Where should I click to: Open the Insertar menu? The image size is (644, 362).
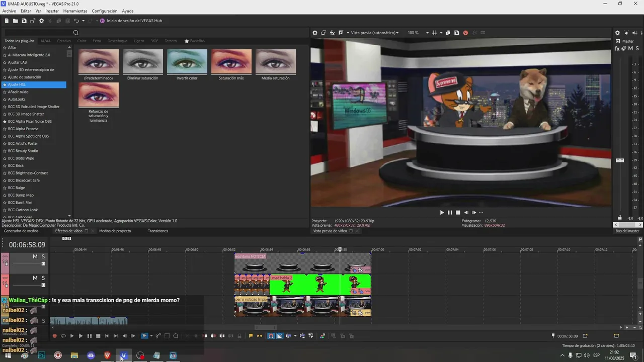coord(52,11)
